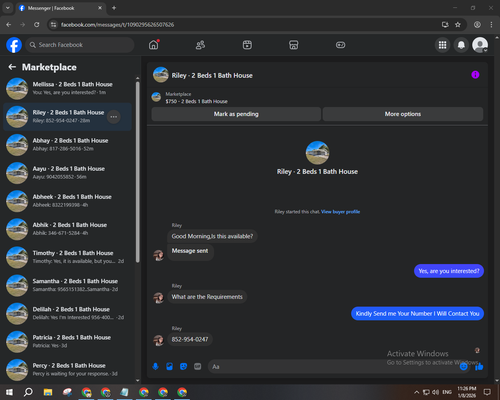Image resolution: width=500 pixels, height=400 pixels.
Task: Click "Yes, are you interested?" sent message
Action: pyautogui.click(x=449, y=271)
